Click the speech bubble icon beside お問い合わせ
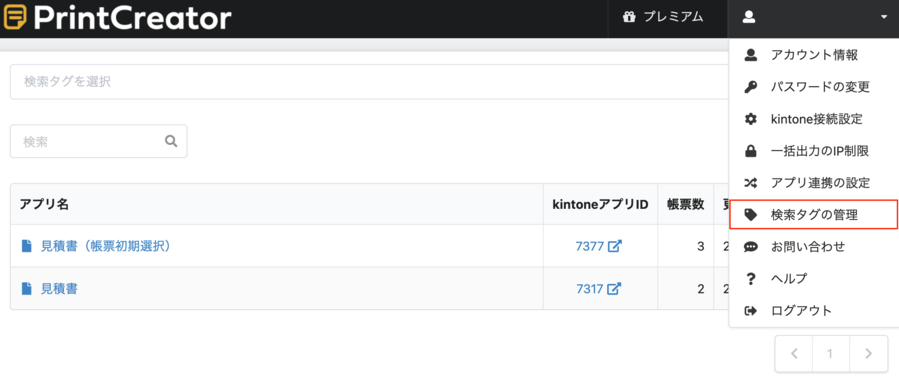The width and height of the screenshot is (899, 383). pos(751,247)
